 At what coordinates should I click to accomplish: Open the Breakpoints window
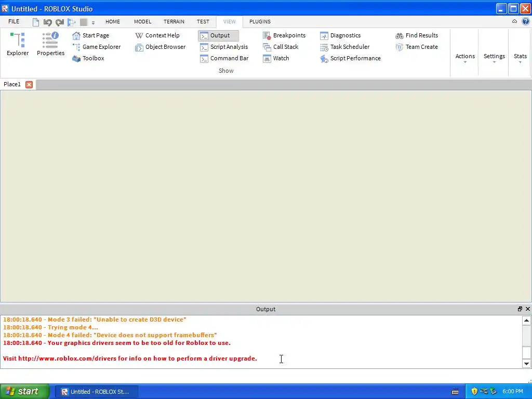(284, 35)
